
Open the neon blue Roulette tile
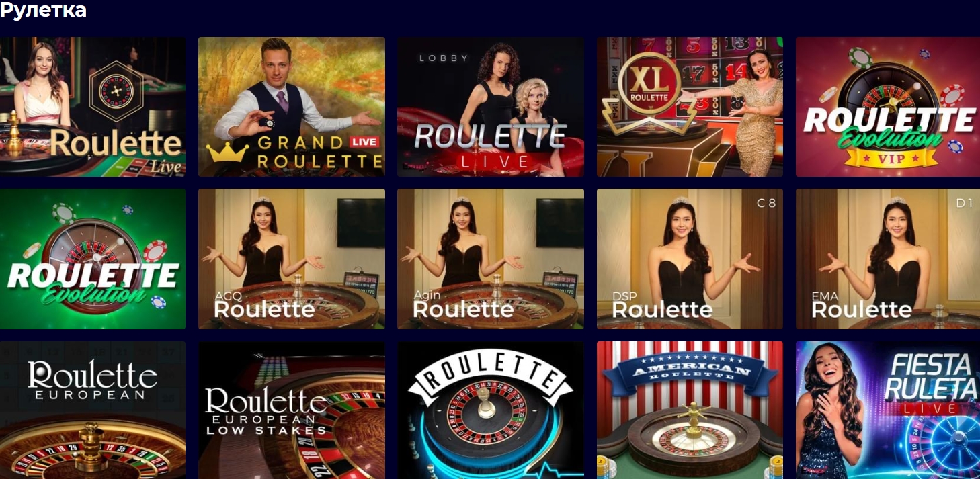tap(491, 410)
